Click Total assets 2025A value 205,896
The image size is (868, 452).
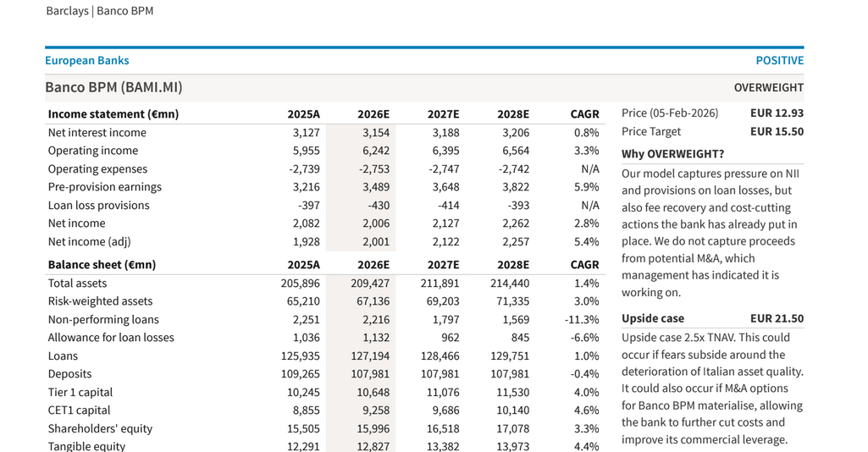[300, 284]
